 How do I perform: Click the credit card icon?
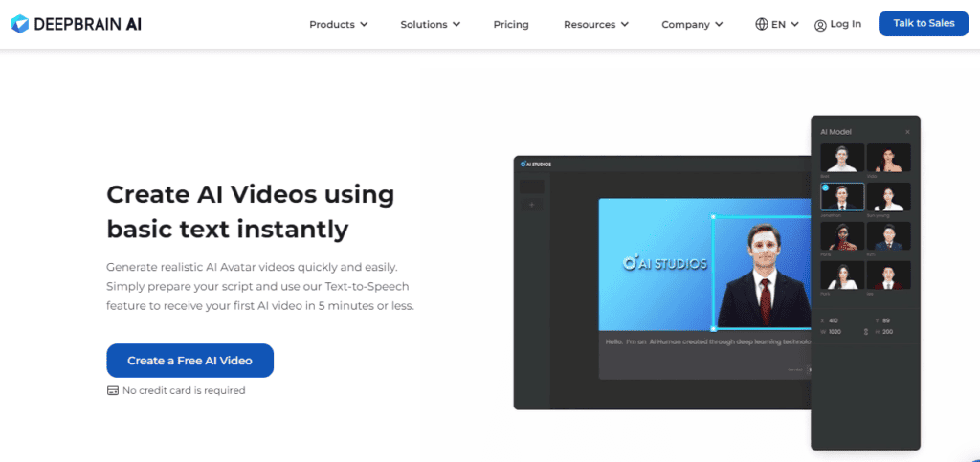pos(113,391)
